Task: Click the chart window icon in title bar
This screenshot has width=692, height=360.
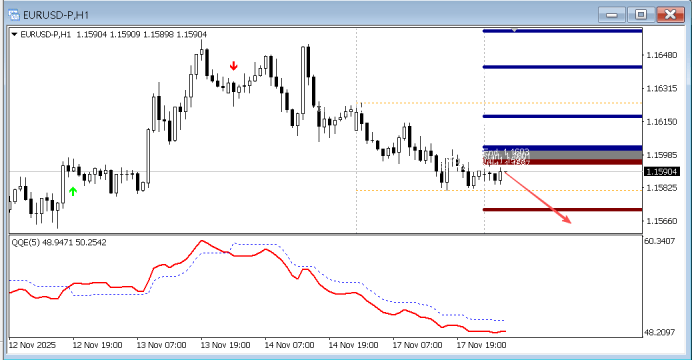Action: pos(14,15)
